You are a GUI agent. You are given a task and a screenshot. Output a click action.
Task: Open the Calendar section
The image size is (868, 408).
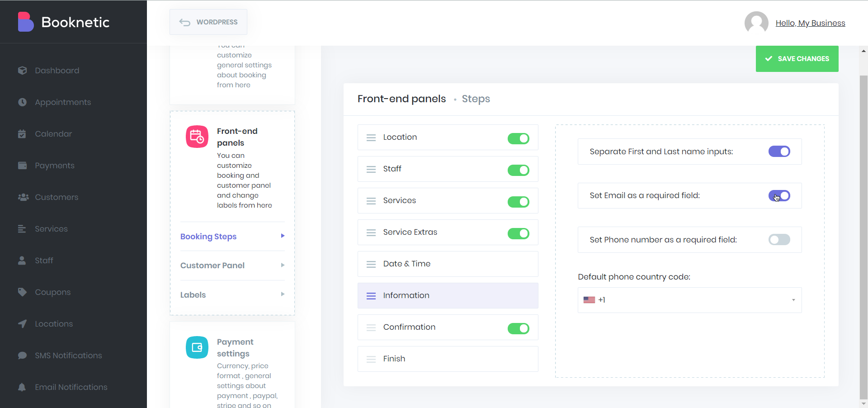click(x=53, y=133)
